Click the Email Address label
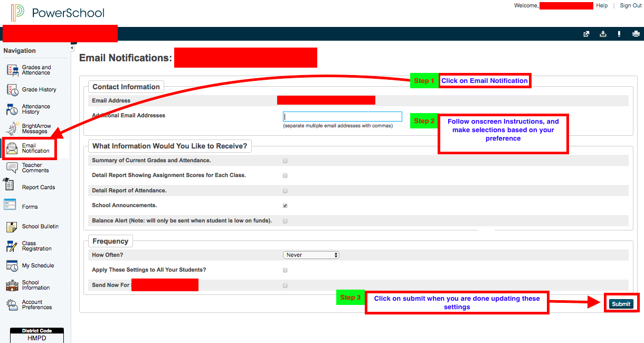This screenshot has width=644, height=343. click(x=111, y=100)
